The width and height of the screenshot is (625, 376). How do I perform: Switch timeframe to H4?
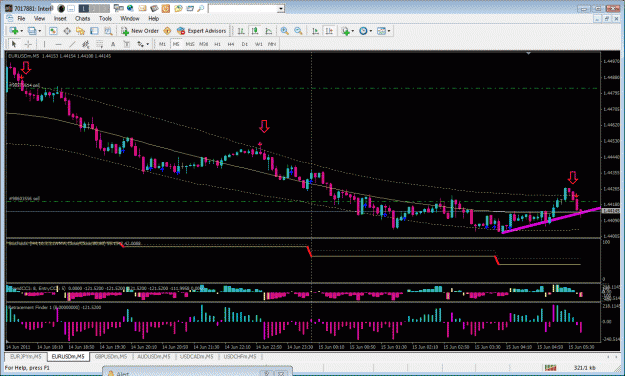pos(231,44)
